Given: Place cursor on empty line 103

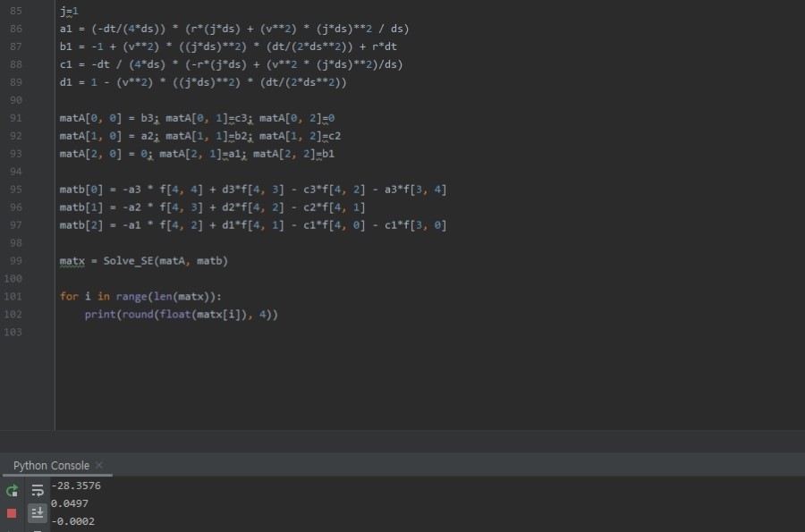Looking at the screenshot, I should (179, 333).
